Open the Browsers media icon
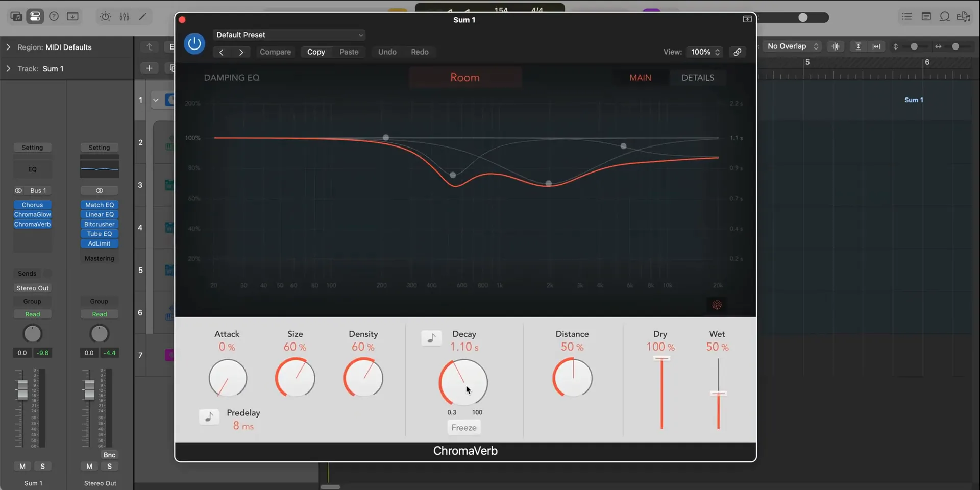Viewport: 980px width, 490px height. (x=964, y=16)
